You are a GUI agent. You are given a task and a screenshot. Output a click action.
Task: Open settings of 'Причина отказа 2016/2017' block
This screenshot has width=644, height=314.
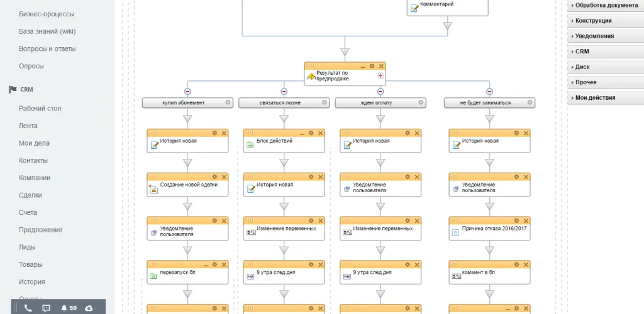516,220
